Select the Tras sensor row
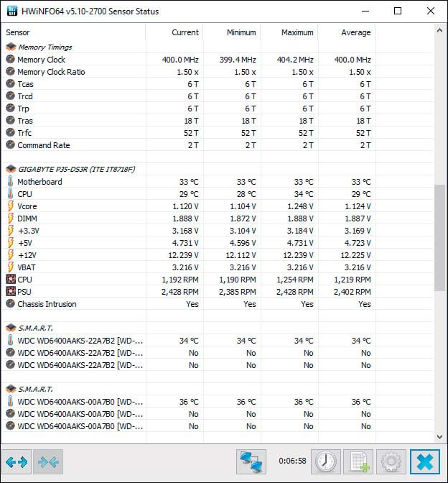This screenshot has height=483, width=448. point(218,121)
